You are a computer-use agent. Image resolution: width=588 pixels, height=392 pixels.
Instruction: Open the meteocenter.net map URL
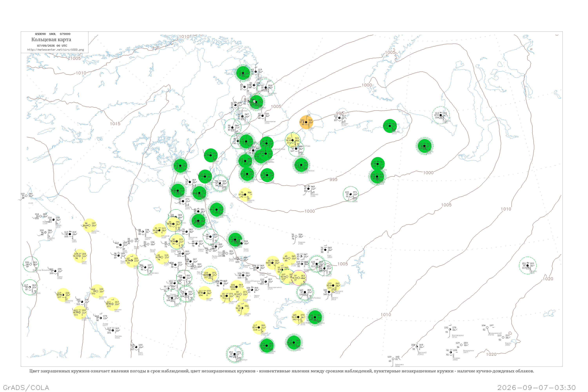coord(55,50)
